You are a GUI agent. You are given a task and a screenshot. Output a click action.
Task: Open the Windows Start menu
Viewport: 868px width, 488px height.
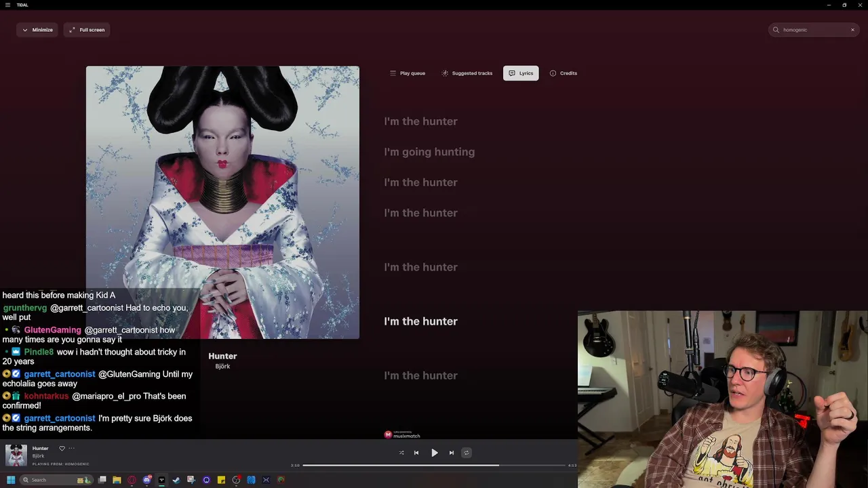11,480
